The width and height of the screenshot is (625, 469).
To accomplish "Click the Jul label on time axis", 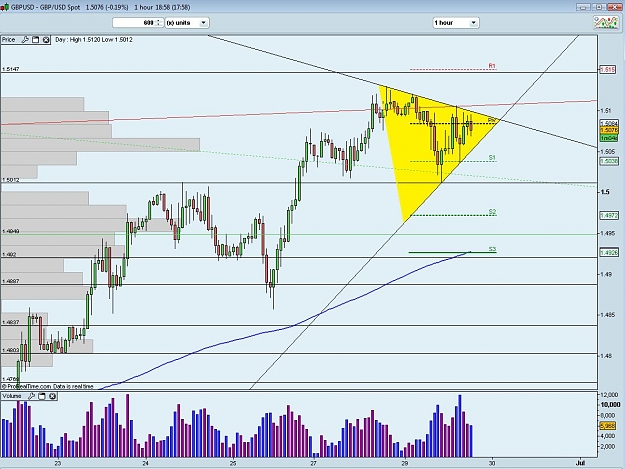I will [x=580, y=463].
